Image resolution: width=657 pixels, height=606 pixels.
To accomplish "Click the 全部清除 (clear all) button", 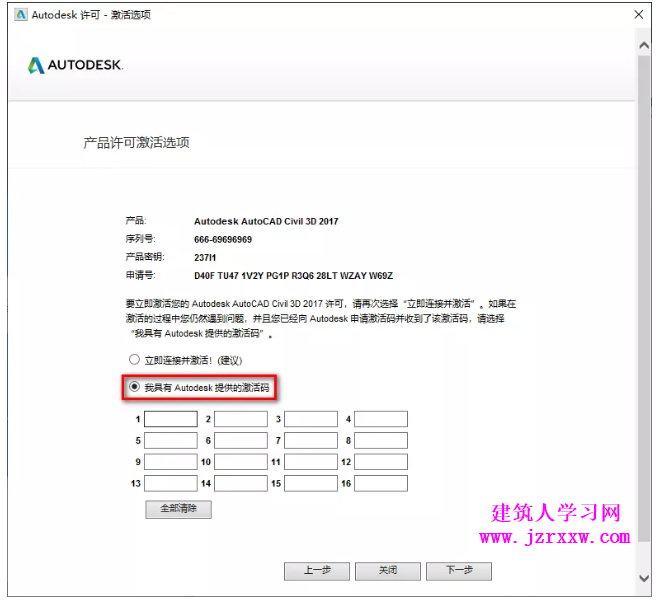I will click(178, 509).
